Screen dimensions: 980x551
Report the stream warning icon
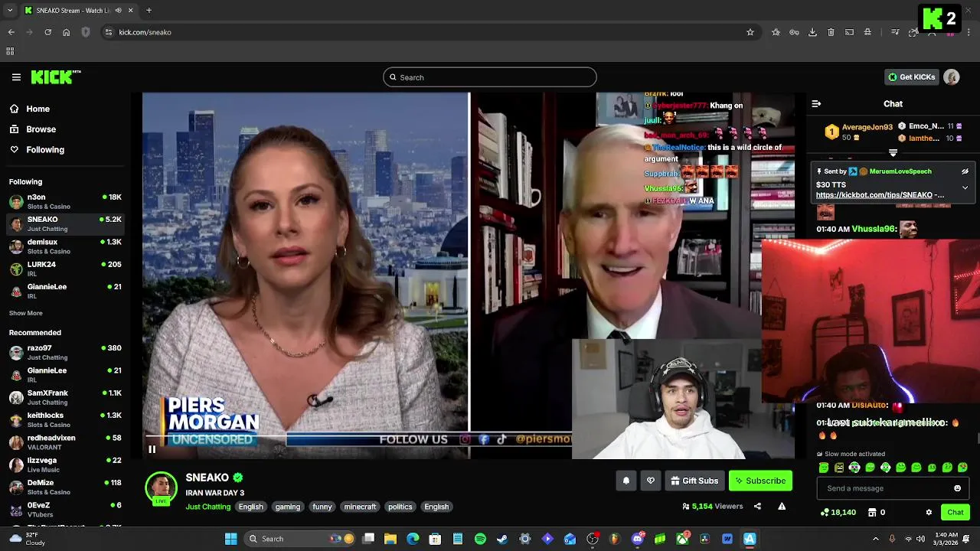click(x=782, y=507)
